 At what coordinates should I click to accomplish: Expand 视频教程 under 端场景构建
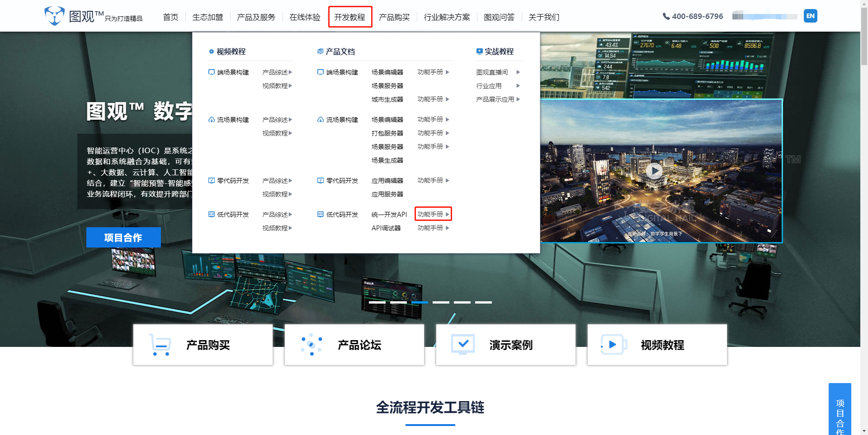[x=277, y=86]
